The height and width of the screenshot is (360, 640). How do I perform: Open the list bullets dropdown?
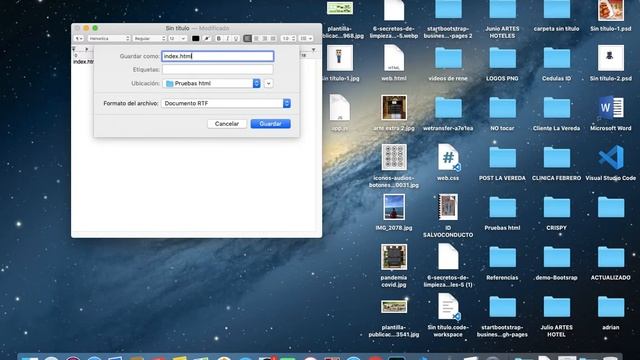306,38
